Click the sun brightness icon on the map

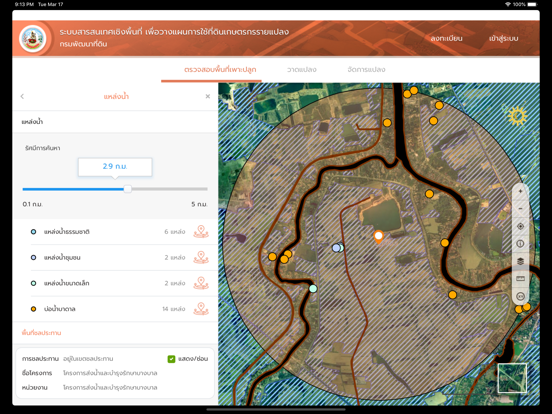click(x=517, y=116)
